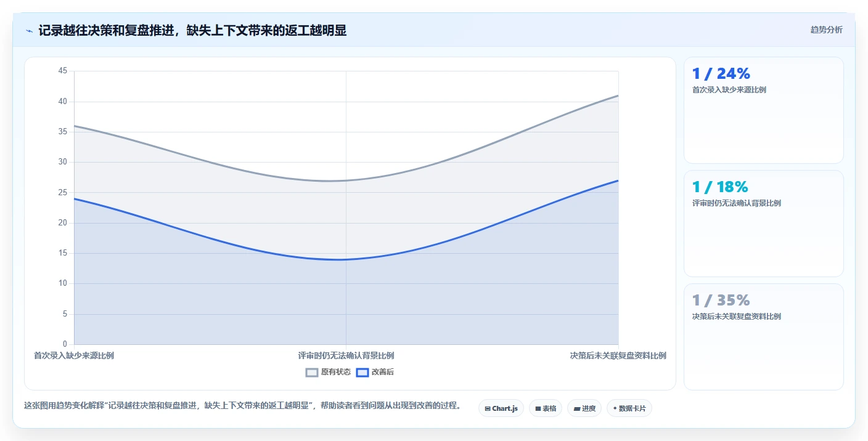
Task: Toggle the 原有状态 legend item
Action: 328,372
